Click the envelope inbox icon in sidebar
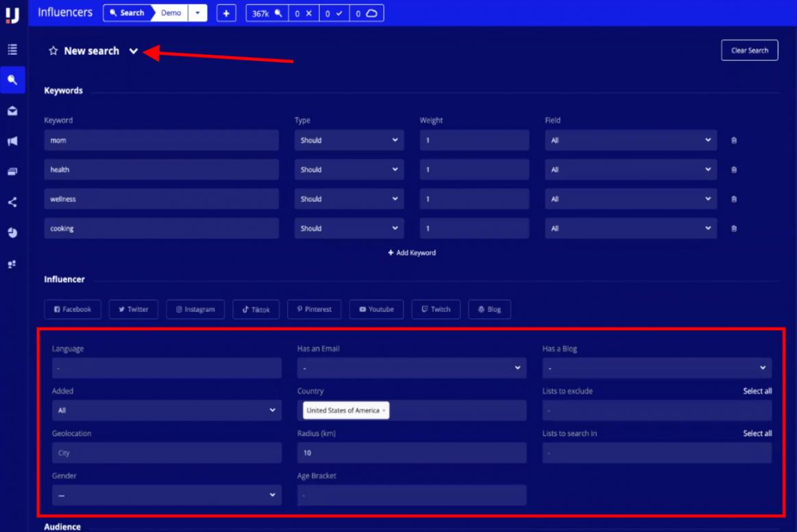This screenshot has height=532, width=797. pos(12,111)
